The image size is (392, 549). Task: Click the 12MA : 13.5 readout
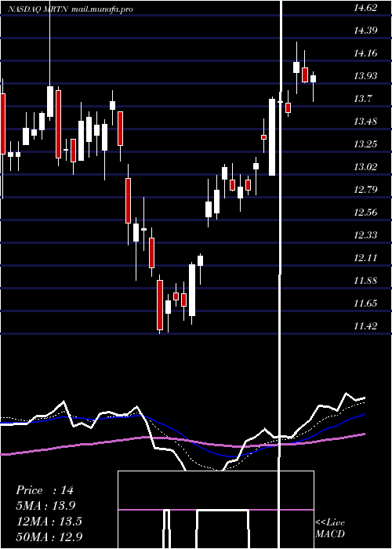[x=49, y=522]
